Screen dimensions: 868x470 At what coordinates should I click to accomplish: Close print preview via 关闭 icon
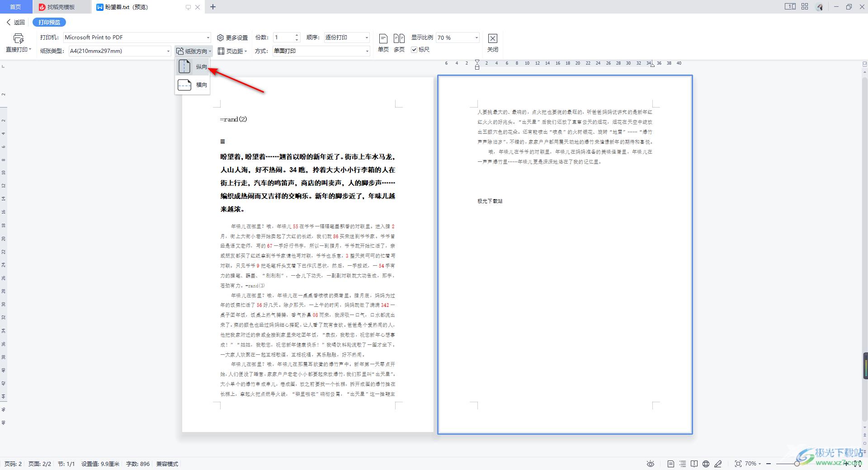click(493, 43)
